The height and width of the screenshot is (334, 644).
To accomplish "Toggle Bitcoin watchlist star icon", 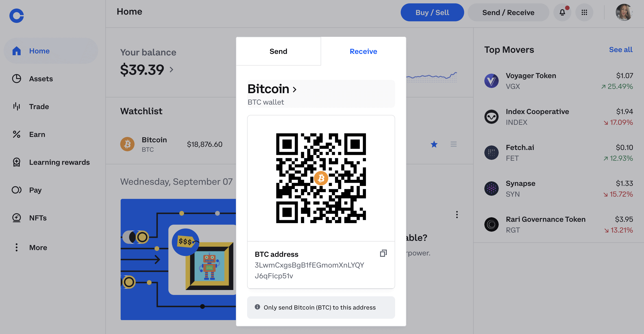I will pos(434,144).
